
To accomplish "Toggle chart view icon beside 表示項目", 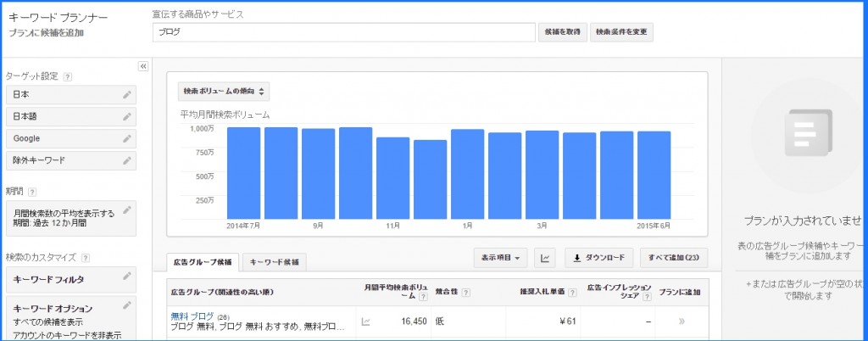I will point(547,258).
